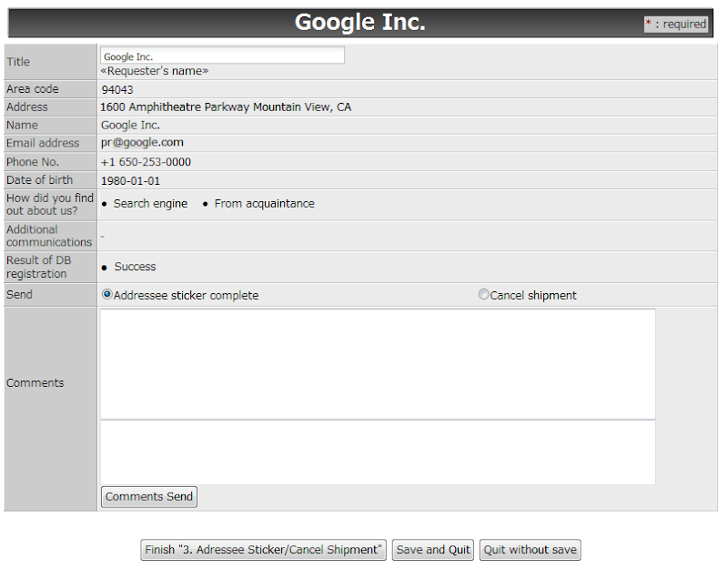
Task: Click the phone number "+1 650-253-0000"
Action: (146, 161)
